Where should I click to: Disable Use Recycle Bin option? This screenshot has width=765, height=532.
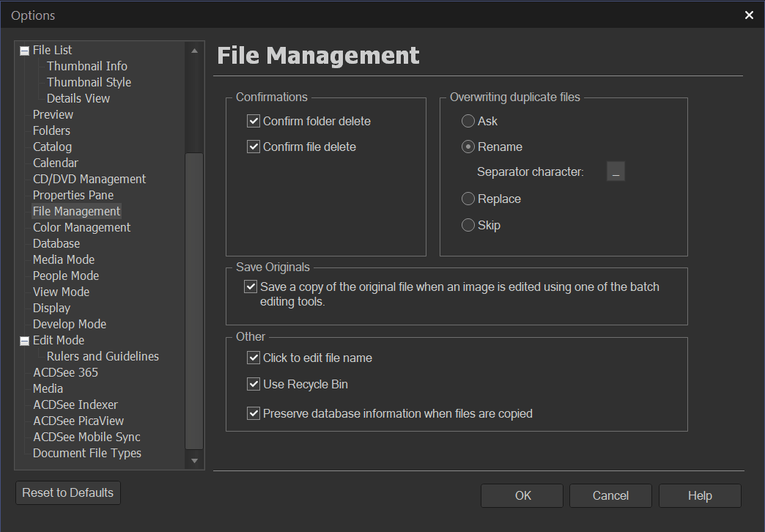coord(254,384)
